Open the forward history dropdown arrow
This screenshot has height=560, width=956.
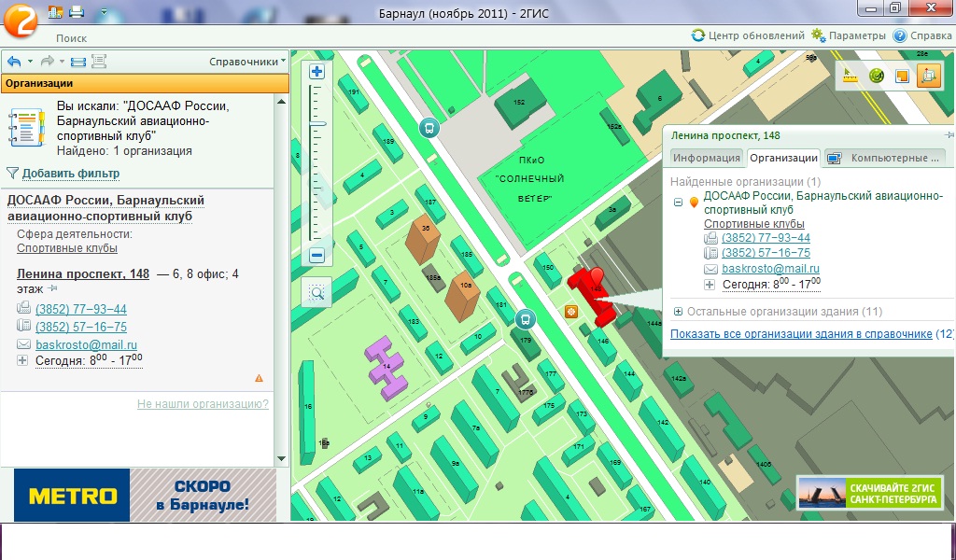click(62, 62)
